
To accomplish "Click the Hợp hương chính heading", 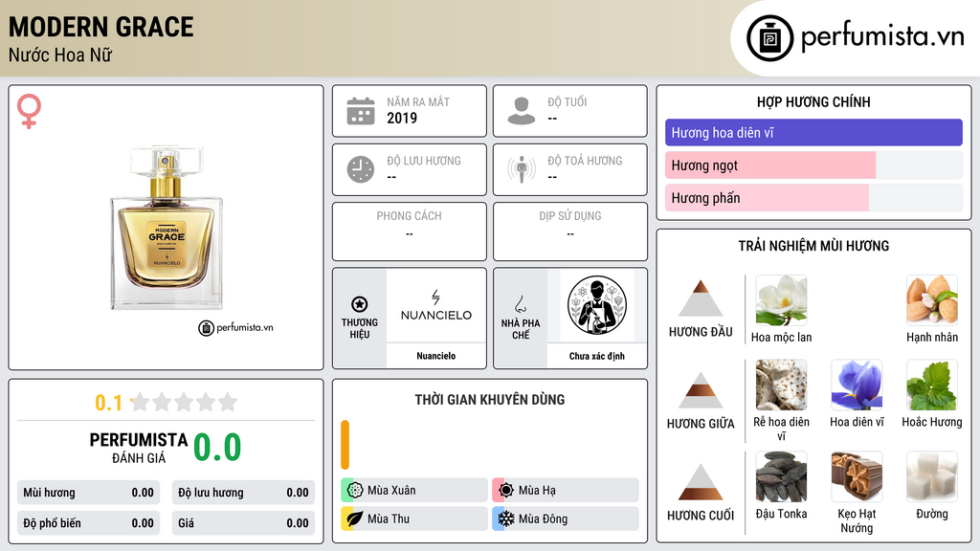I will coord(813,101).
